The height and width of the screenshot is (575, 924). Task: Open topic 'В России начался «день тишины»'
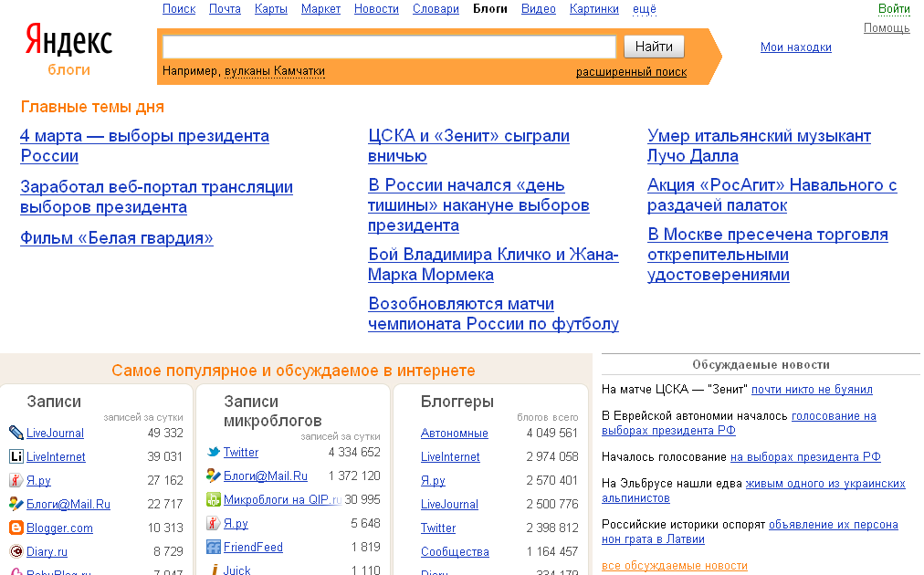click(x=478, y=205)
